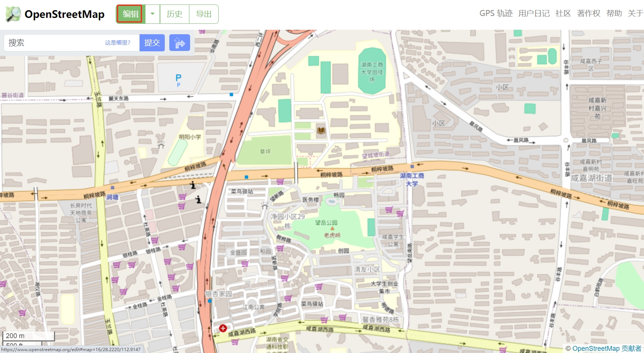The height and width of the screenshot is (353, 644).
Task: Expand the edit mode dropdown arrow
Action: [x=153, y=14]
